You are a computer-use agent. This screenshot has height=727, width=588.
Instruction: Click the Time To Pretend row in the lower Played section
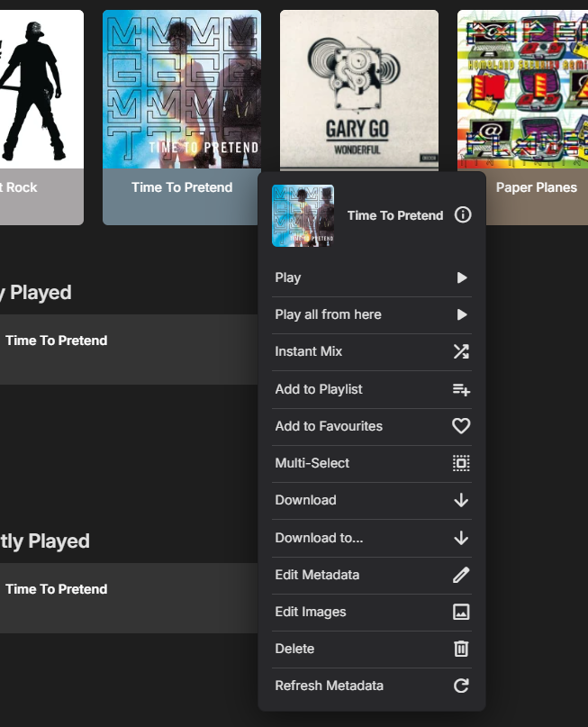coord(129,598)
